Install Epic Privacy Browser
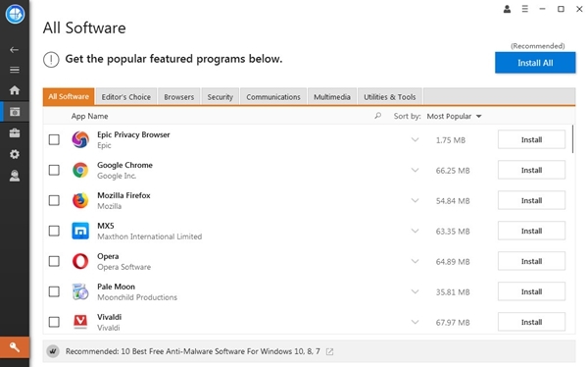Image resolution: width=588 pixels, height=367 pixels. (x=531, y=139)
